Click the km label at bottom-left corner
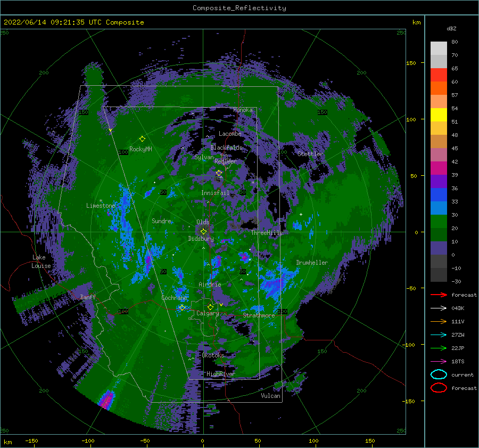This screenshot has height=448, width=479. pos(7,442)
